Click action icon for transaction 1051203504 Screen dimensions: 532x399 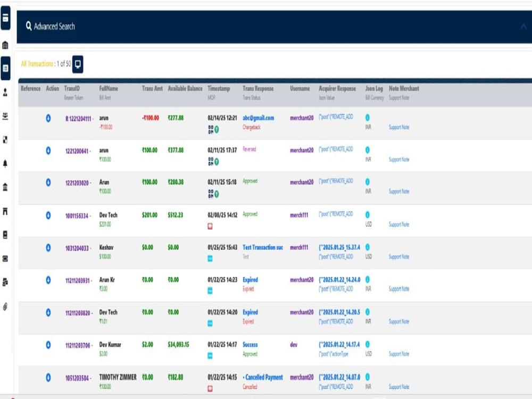pos(48,377)
